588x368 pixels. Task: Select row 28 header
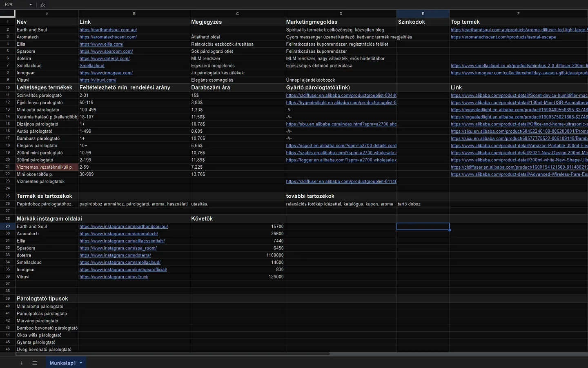pos(7,219)
